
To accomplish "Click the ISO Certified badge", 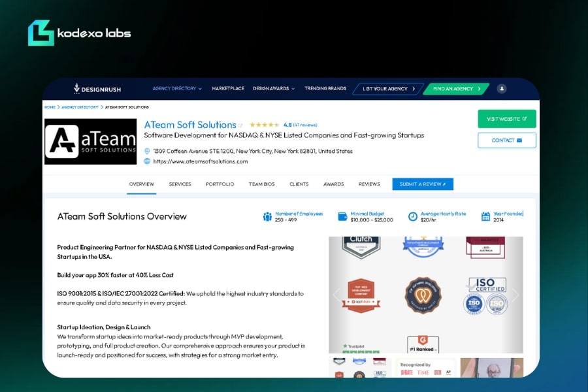I will pos(487,295).
